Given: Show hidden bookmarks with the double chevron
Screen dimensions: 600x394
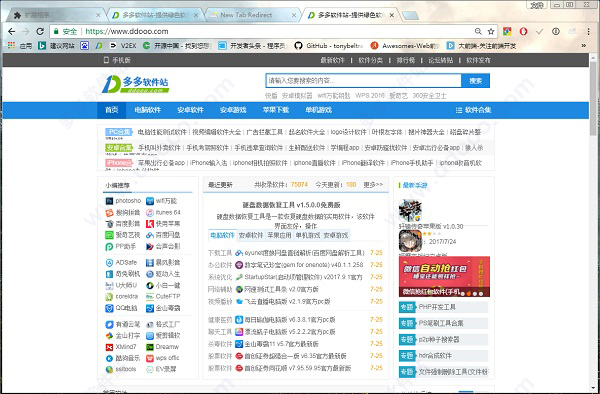Looking at the screenshot, I should coord(584,46).
